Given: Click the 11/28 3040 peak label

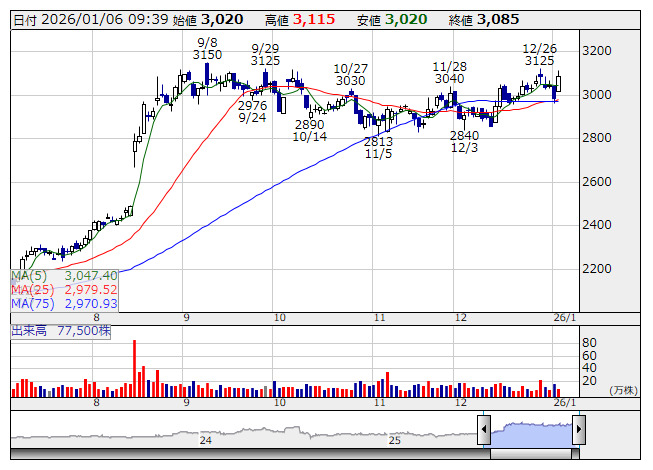Looking at the screenshot, I should (449, 72).
